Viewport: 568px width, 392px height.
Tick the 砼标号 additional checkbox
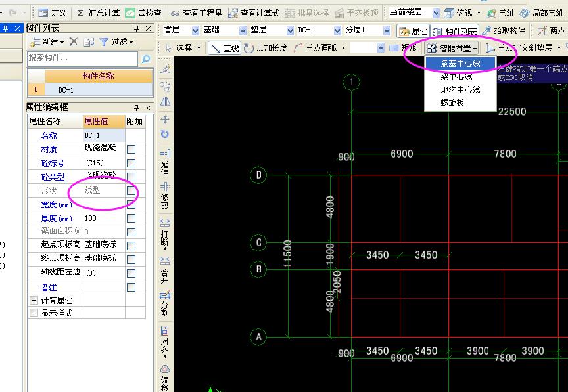click(x=131, y=163)
